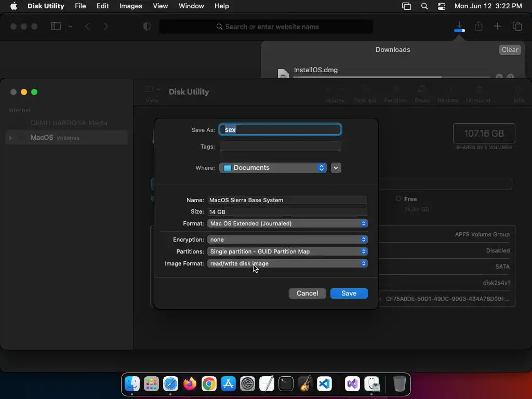Launch Terminal from the Dock
Viewport: 532px width, 399px height.
tap(286, 384)
